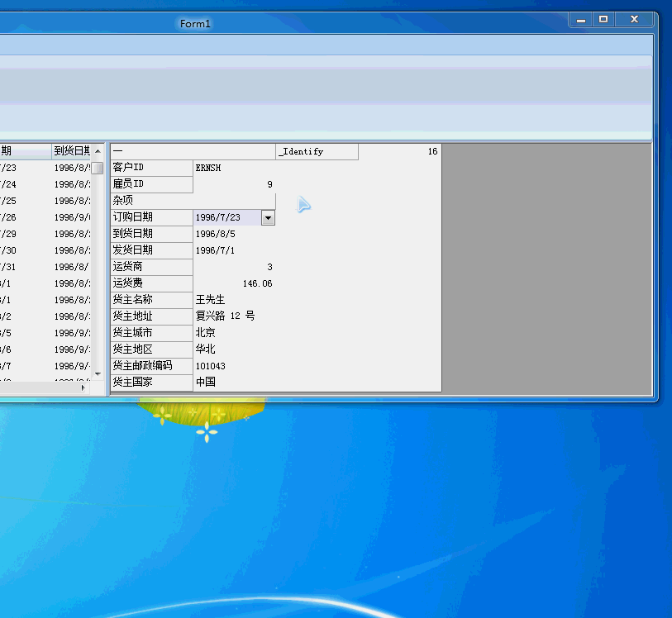Select the grid row ending in /26
This screenshot has height=618, width=672.
(45, 217)
